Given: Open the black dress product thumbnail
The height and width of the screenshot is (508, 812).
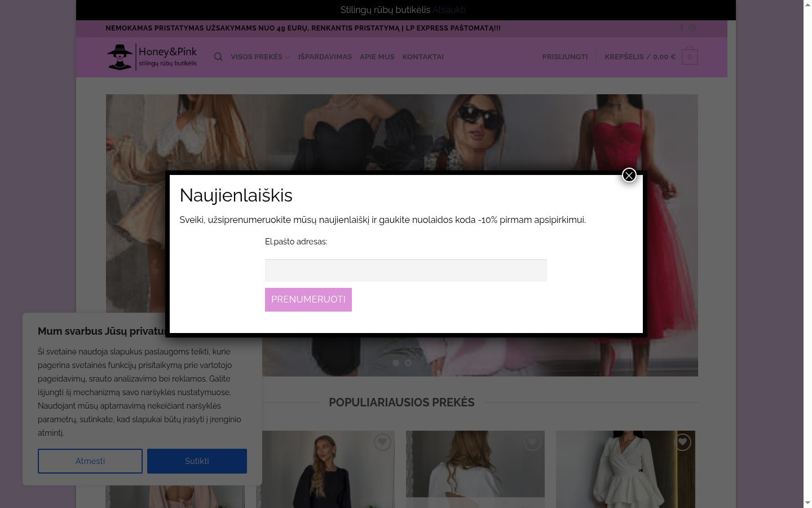Looking at the screenshot, I should [325, 470].
